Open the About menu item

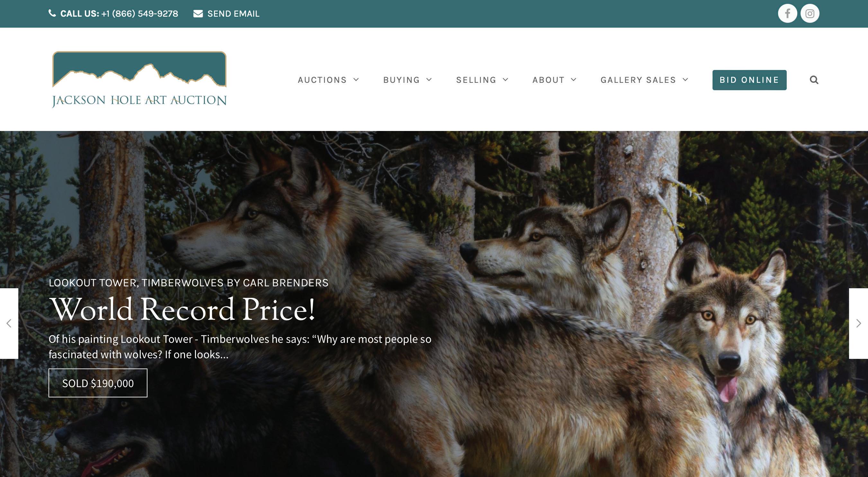click(x=548, y=80)
